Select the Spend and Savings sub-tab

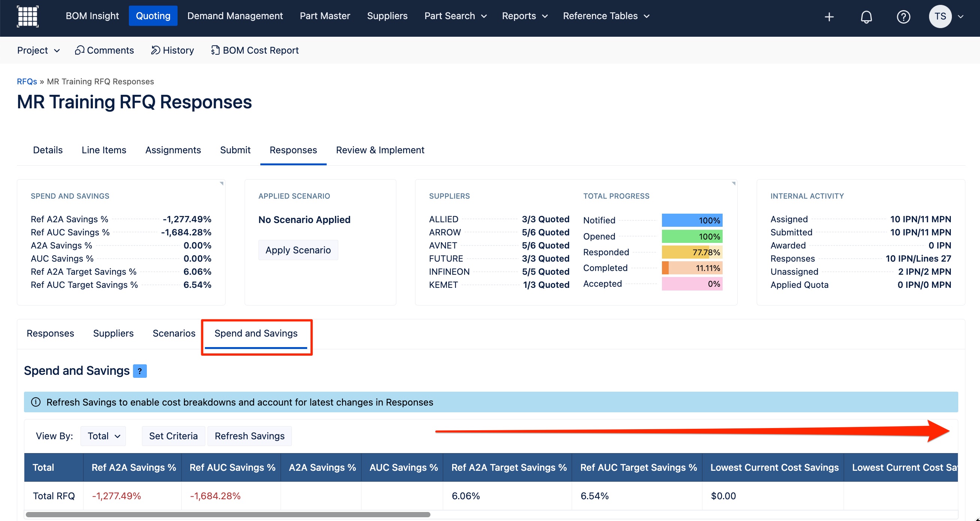[256, 333]
